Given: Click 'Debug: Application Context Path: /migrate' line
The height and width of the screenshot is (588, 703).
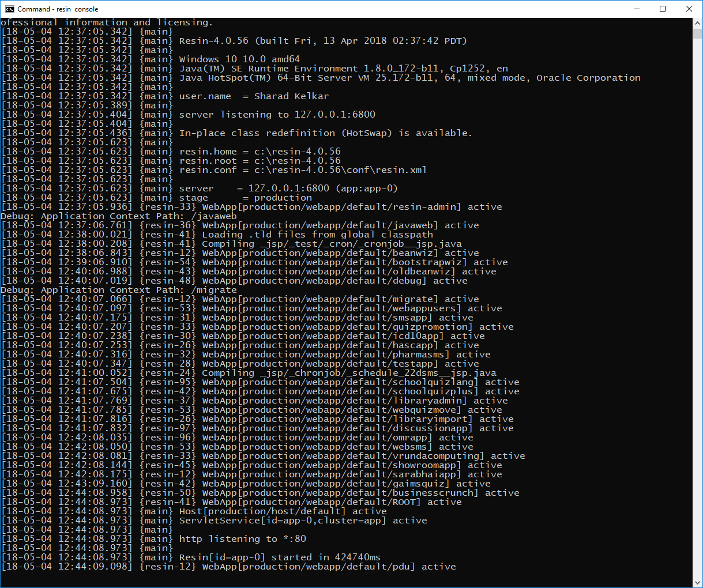Looking at the screenshot, I should [118, 290].
